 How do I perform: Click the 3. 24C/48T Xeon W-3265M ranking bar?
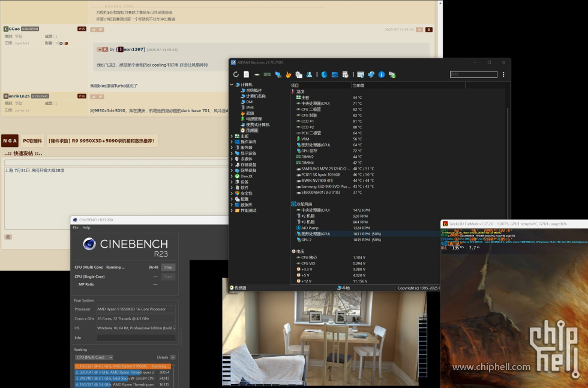[122, 378]
